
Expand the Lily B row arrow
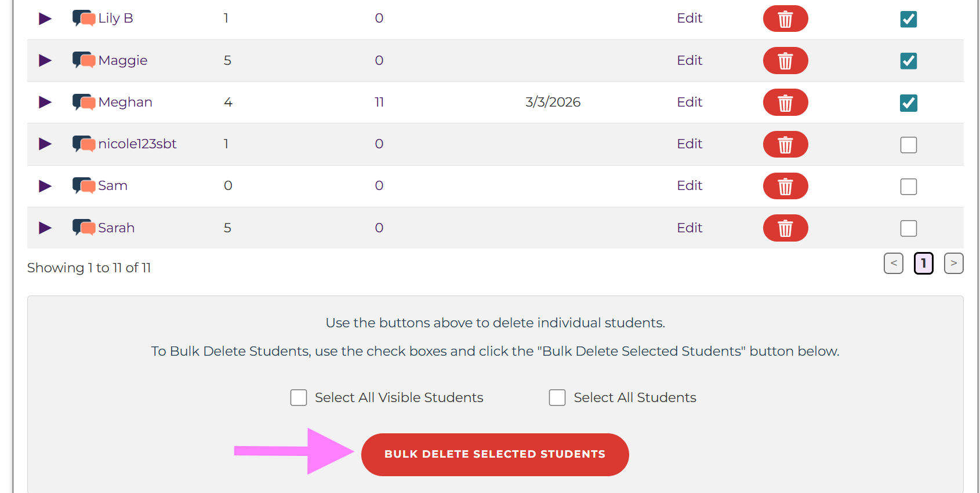click(45, 19)
